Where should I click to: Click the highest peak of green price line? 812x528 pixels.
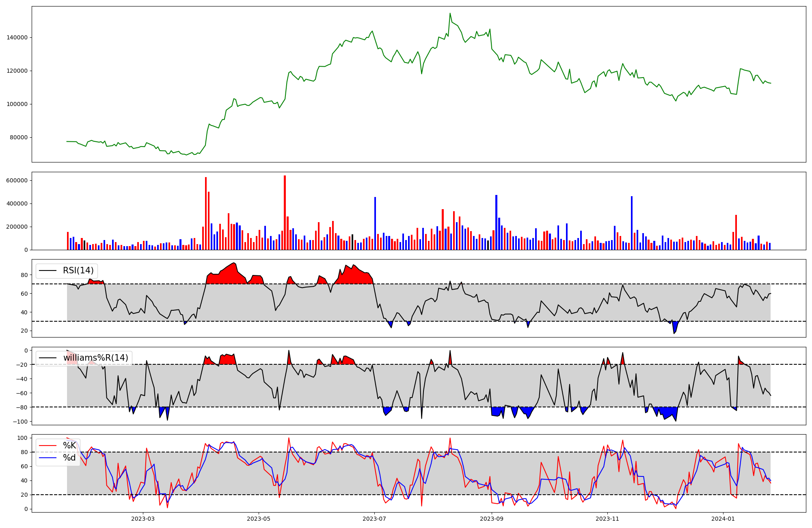[x=450, y=13]
